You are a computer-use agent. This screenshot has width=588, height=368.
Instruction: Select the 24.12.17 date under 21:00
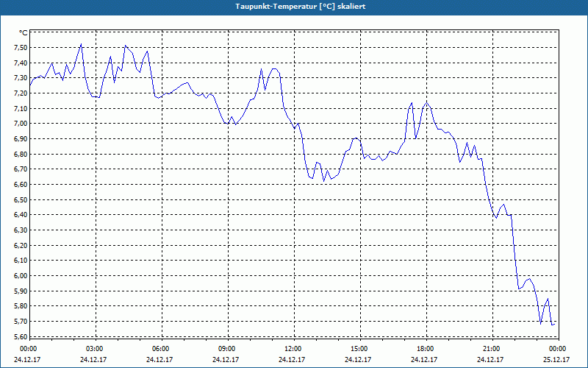(x=490, y=359)
